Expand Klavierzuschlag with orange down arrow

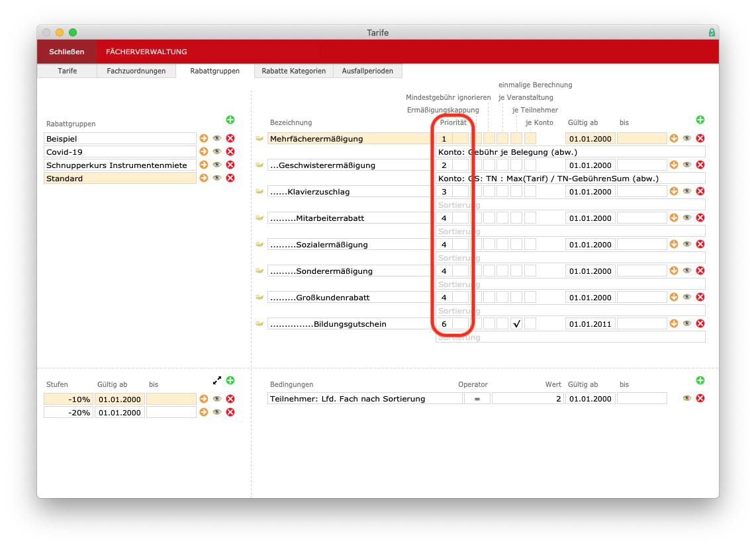(x=674, y=191)
